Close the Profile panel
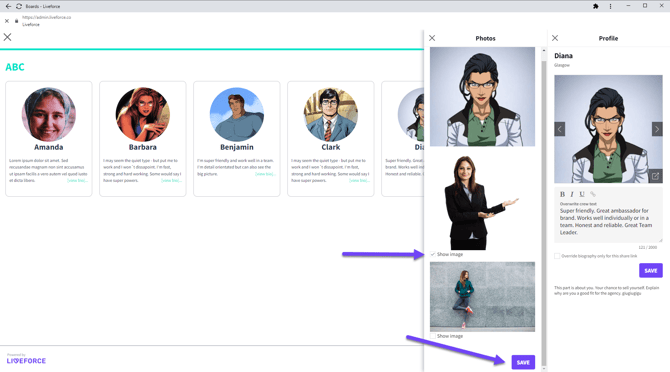The width and height of the screenshot is (670, 372). pyautogui.click(x=555, y=38)
